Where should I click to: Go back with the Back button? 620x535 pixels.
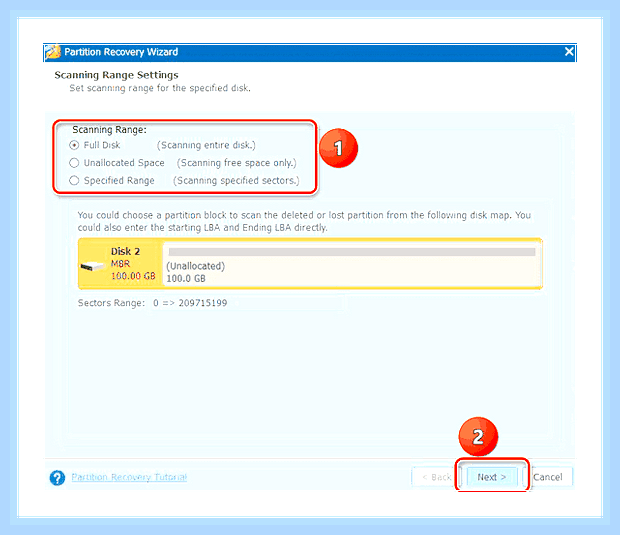(x=436, y=477)
